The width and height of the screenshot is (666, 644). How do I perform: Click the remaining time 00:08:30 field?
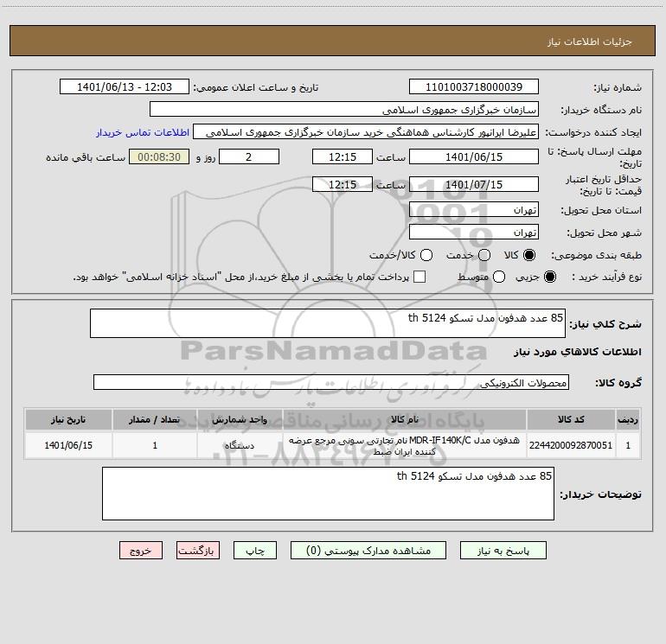159,156
